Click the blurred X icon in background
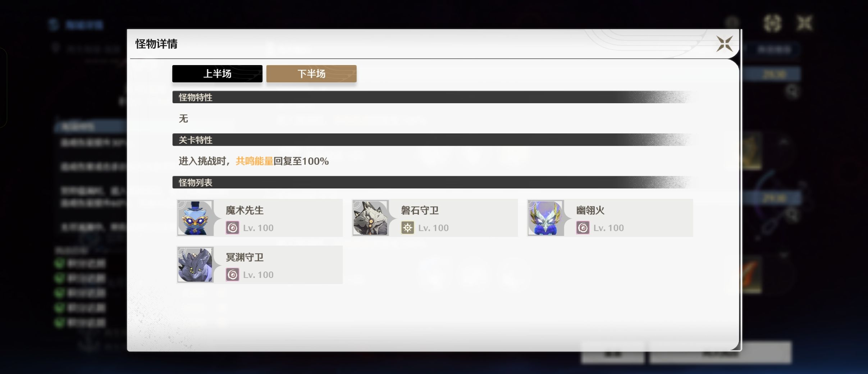Screen dimensions: 868x374 [x=804, y=24]
